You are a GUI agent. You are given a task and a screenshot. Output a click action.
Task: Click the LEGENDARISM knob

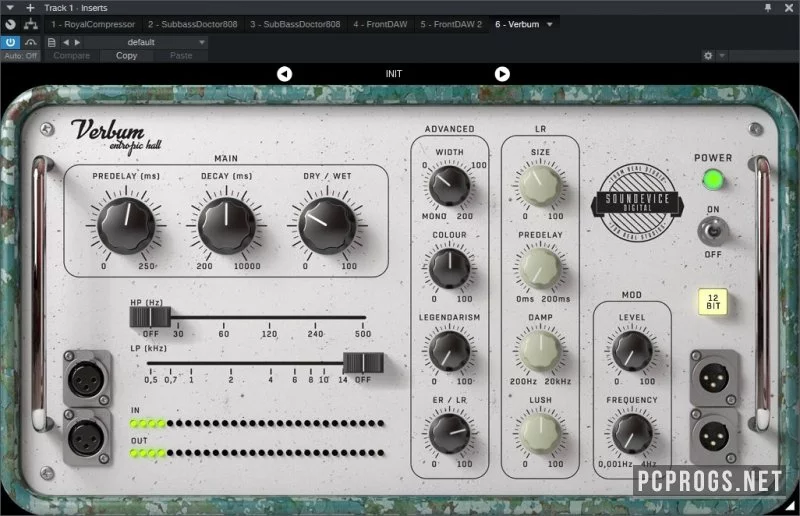click(x=449, y=351)
